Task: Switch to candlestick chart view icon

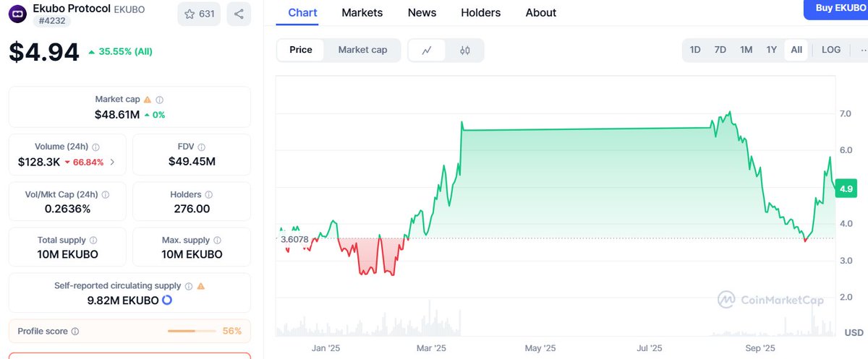Action: [465, 50]
